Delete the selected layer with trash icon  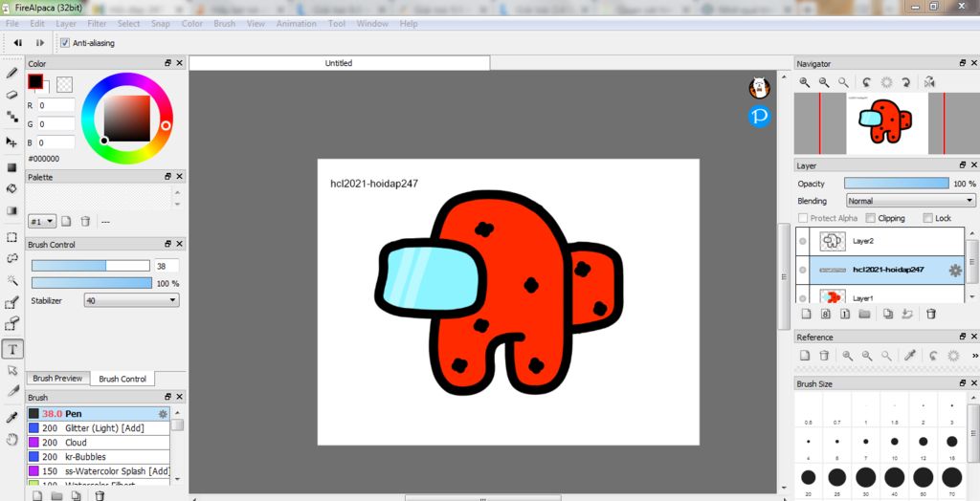coord(931,314)
